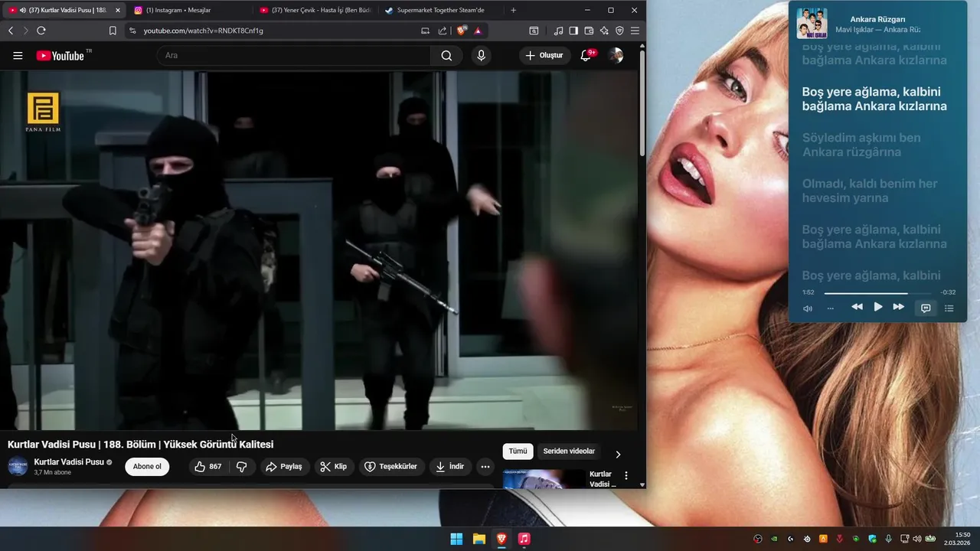
Task: Open Brave VPN shield icon
Action: (x=619, y=31)
